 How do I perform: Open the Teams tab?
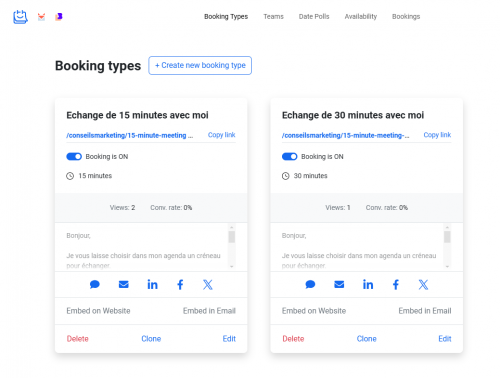273,16
